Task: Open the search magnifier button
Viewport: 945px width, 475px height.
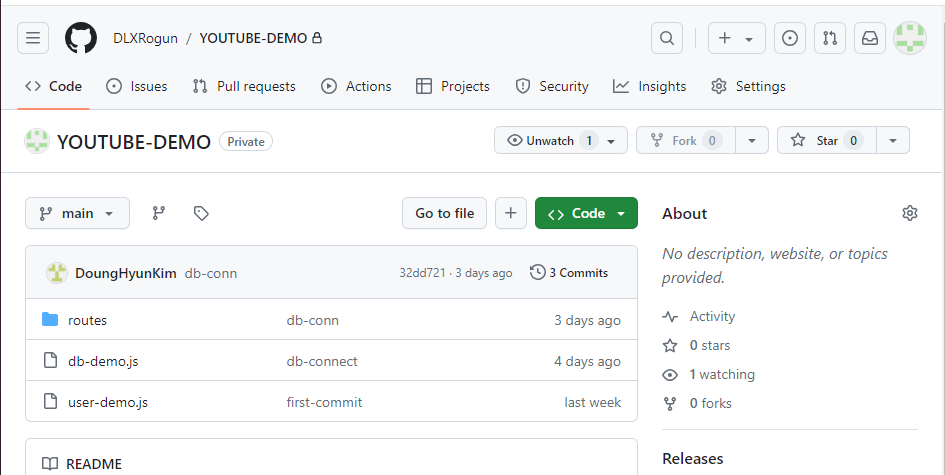Action: (x=667, y=38)
